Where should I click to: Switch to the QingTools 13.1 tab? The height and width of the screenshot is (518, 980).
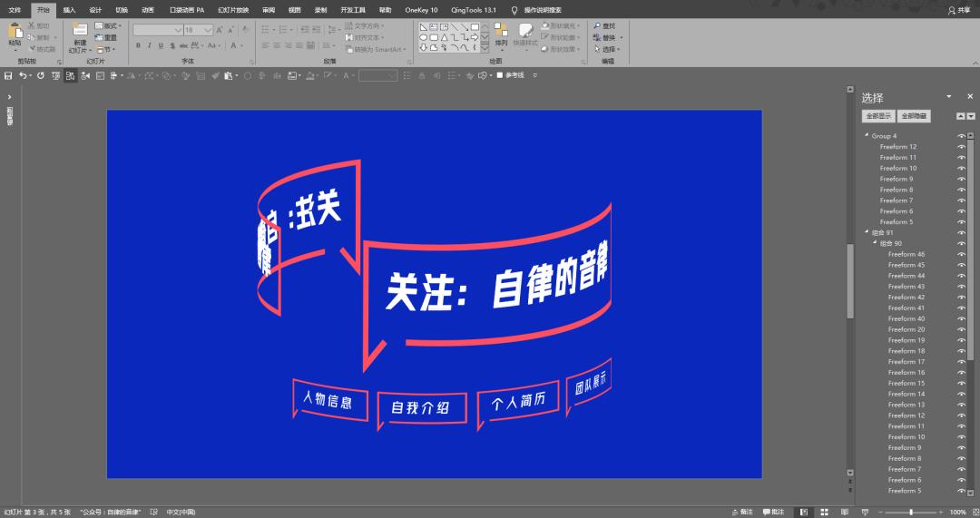pos(474,10)
